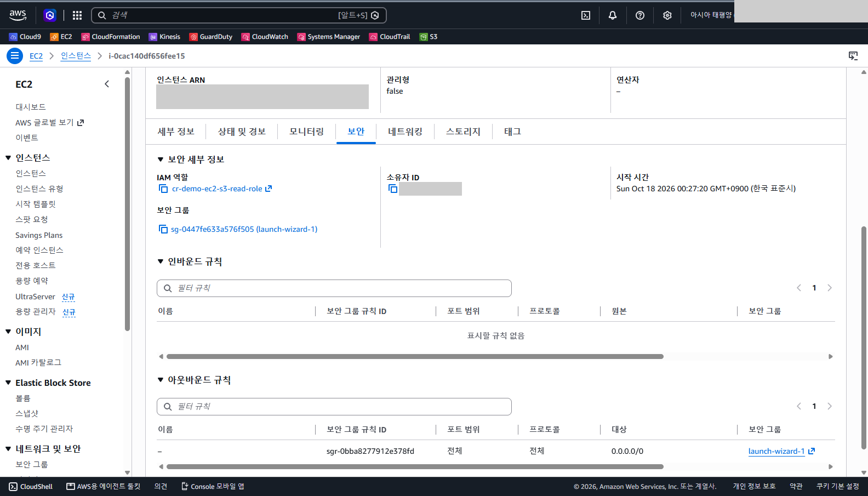This screenshot has width=868, height=496.
Task: Collapse the 아웃바운드 규칙 section
Action: click(x=161, y=380)
